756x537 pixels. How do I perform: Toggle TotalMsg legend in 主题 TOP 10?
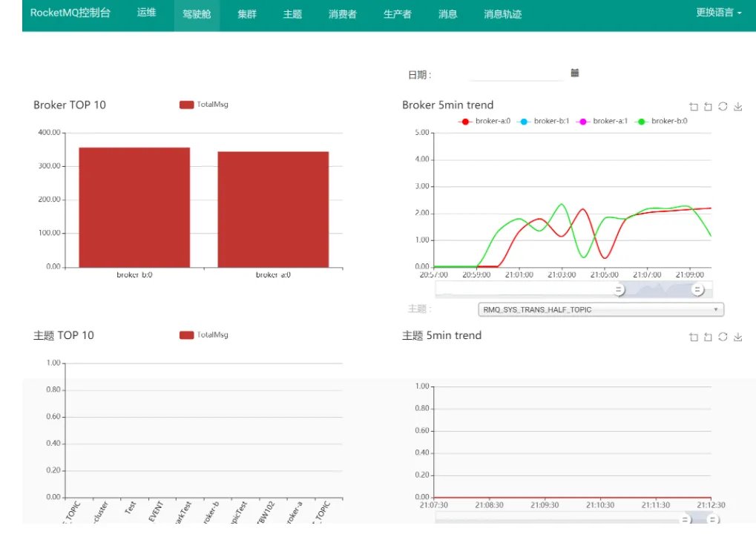click(203, 335)
